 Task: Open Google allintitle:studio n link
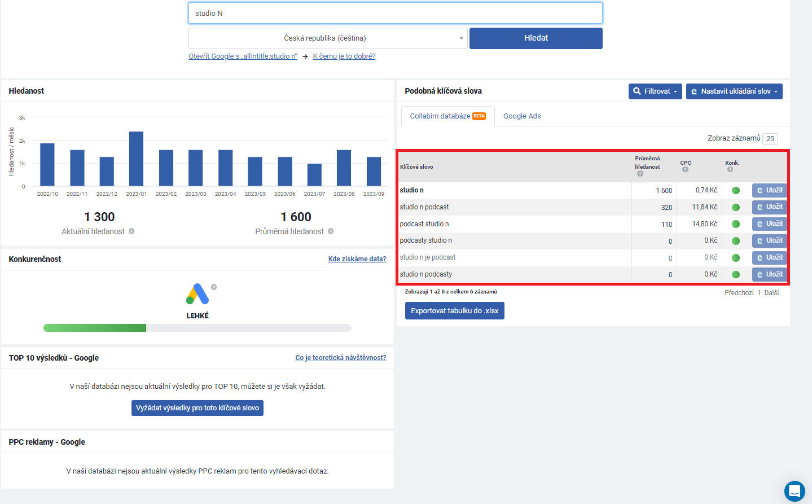pos(243,56)
